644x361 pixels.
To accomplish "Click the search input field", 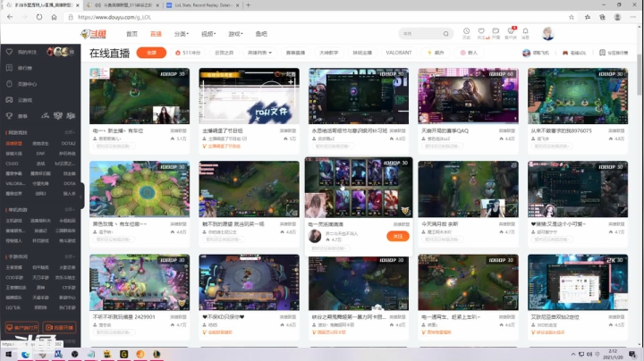I will [x=421, y=34].
